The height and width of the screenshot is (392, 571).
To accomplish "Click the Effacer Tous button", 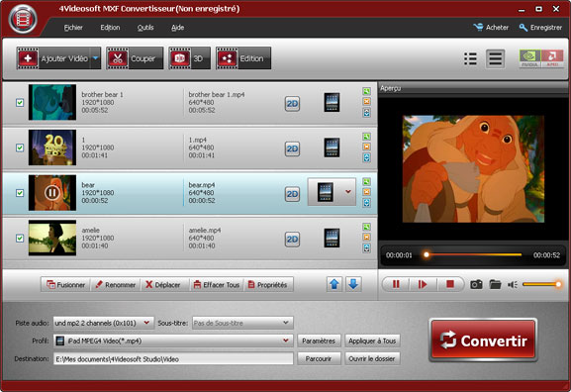I will [217, 284].
